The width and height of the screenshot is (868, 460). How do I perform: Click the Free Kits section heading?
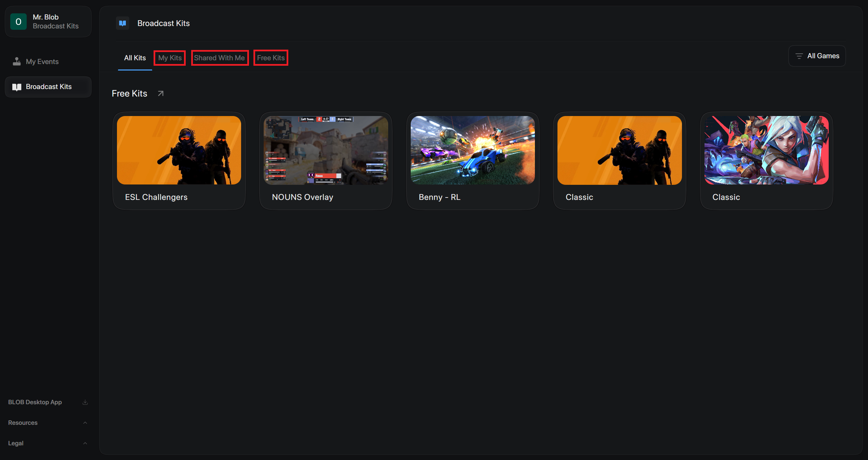[x=129, y=93]
